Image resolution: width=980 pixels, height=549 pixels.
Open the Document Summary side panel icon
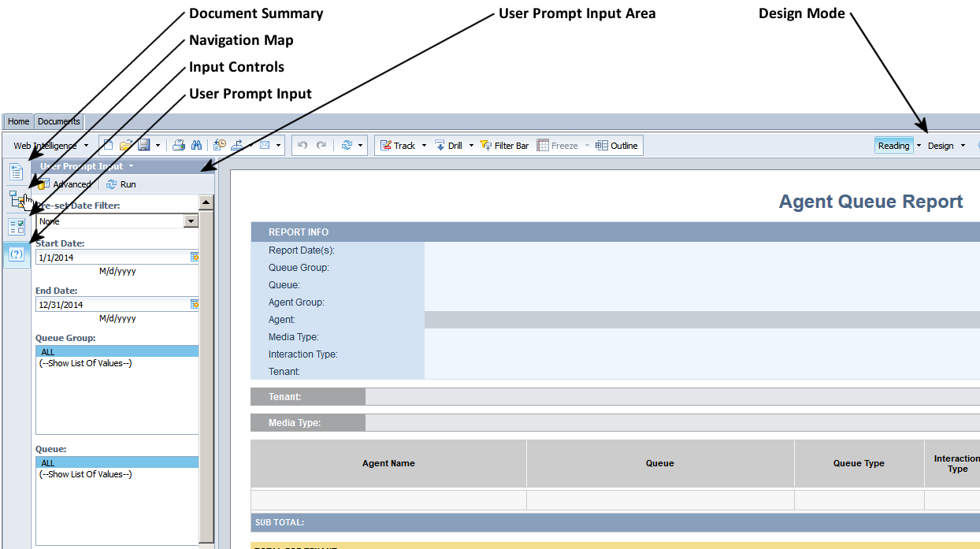pos(16,172)
